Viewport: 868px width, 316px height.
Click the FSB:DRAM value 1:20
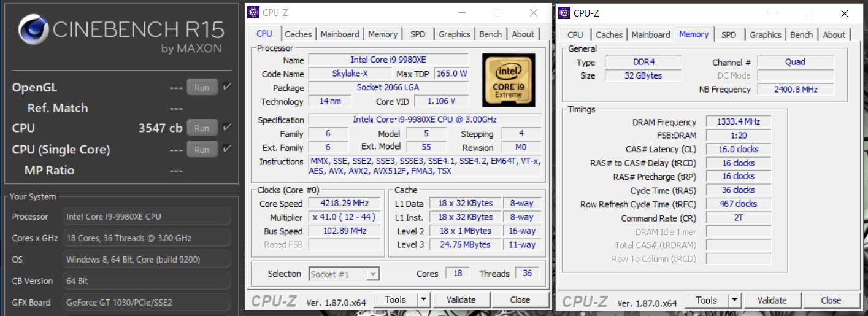[x=739, y=136]
